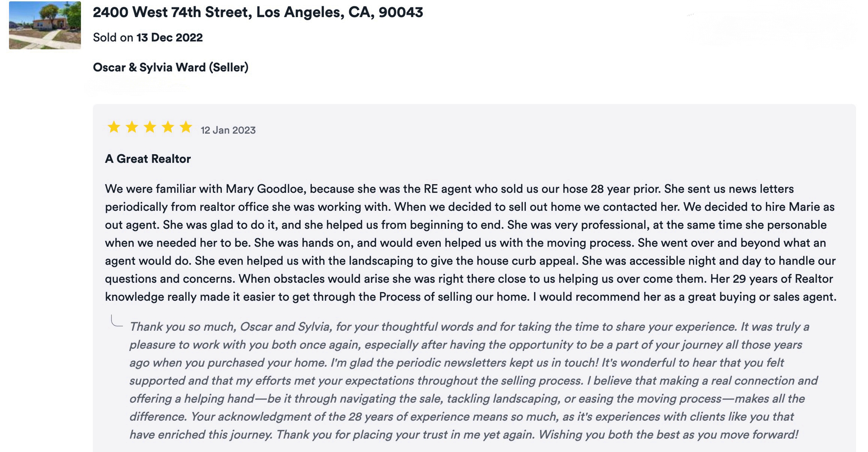The image size is (868, 452).
Task: Click the 'Sold on' label text
Action: pos(113,38)
